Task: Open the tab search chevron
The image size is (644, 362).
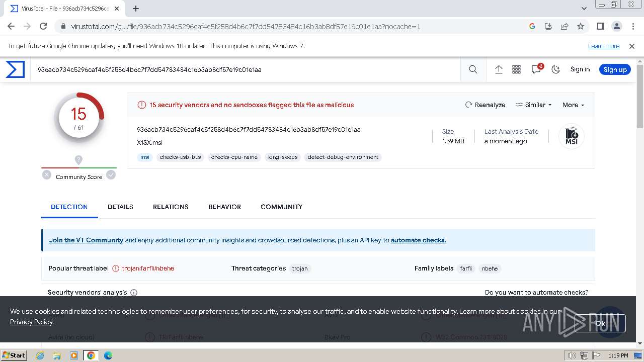Action: [584, 9]
